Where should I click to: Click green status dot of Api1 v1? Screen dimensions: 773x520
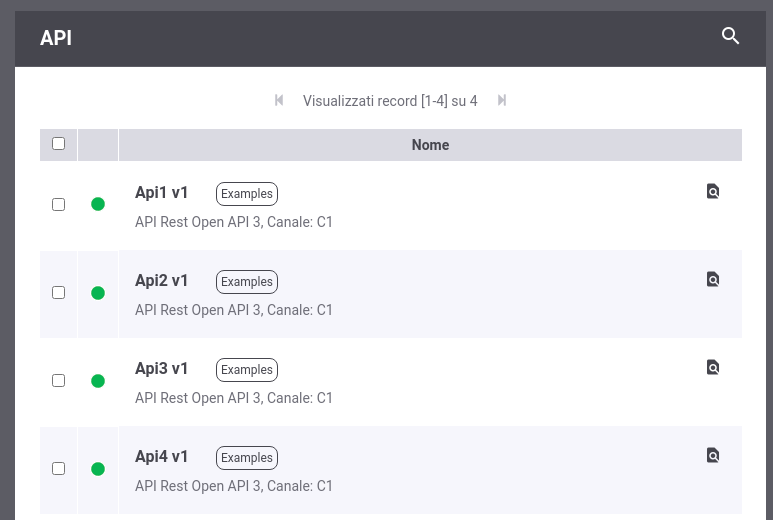[98, 204]
